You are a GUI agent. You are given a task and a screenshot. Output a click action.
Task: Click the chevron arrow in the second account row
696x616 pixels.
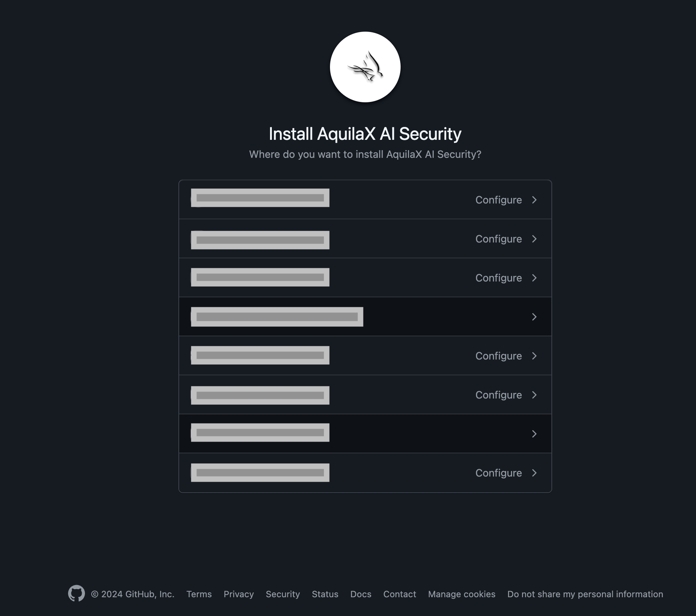(x=534, y=239)
